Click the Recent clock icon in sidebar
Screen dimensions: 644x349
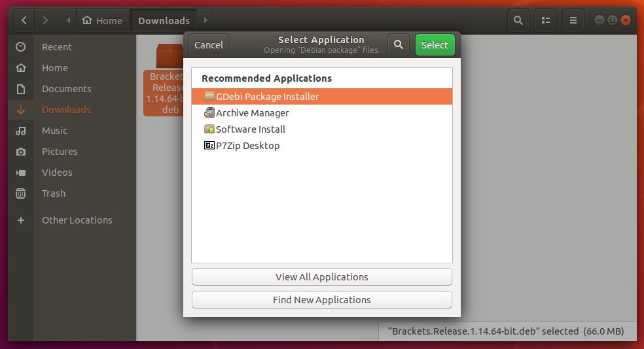point(20,47)
